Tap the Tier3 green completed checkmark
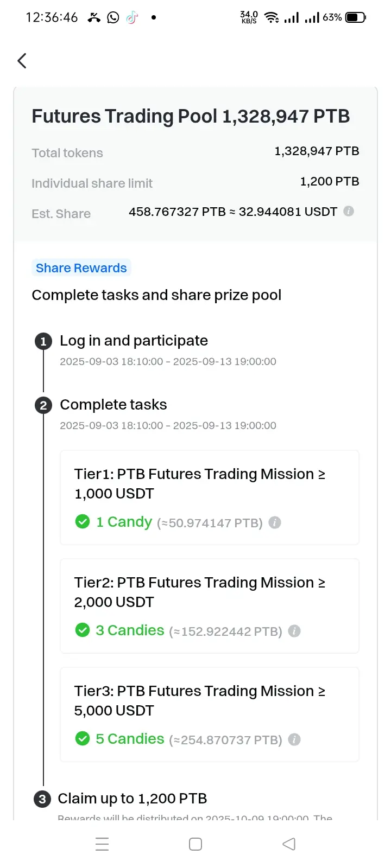Viewport: 391px width, 868px height. [x=83, y=739]
